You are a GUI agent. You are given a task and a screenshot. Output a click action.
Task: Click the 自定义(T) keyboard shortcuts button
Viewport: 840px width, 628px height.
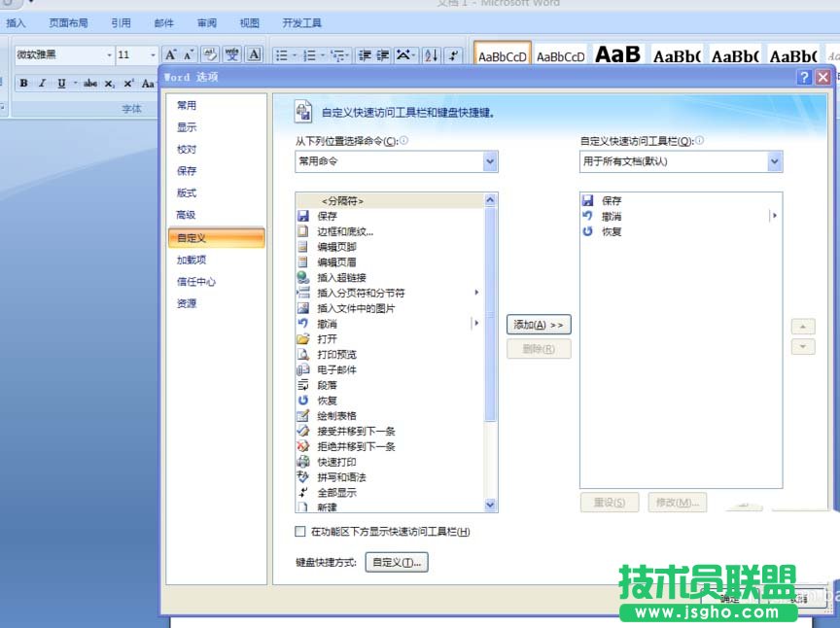(x=396, y=562)
